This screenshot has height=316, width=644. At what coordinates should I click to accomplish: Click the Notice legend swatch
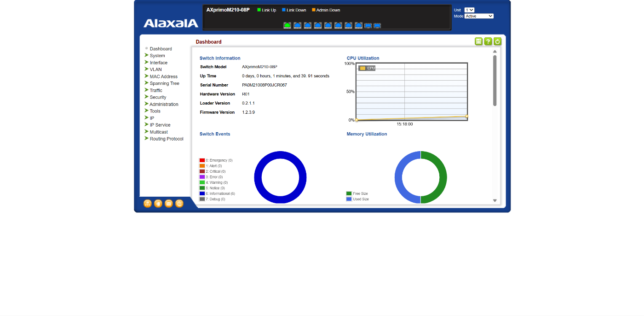[x=202, y=188]
